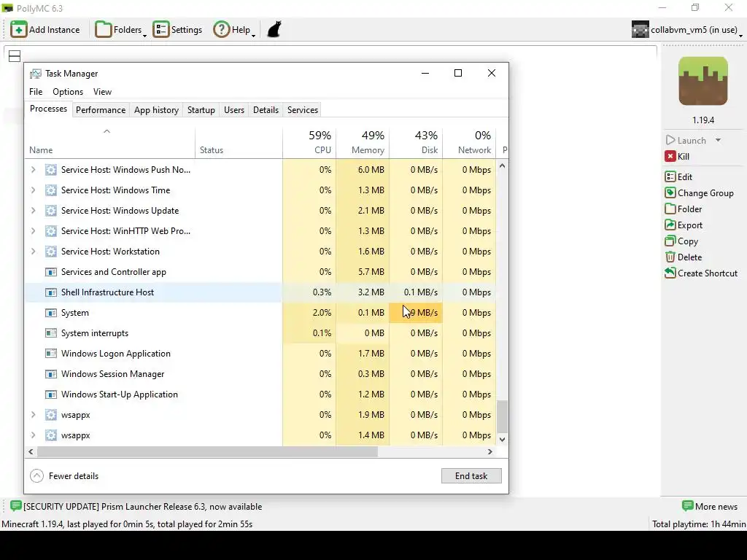This screenshot has width=747, height=560.
Task: Sort processes by Name column header
Action: [110, 142]
